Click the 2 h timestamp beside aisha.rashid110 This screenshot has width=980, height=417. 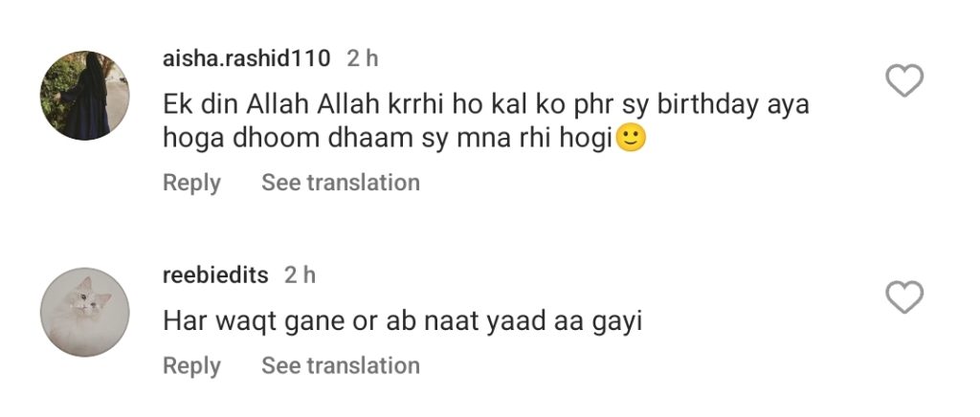363,58
